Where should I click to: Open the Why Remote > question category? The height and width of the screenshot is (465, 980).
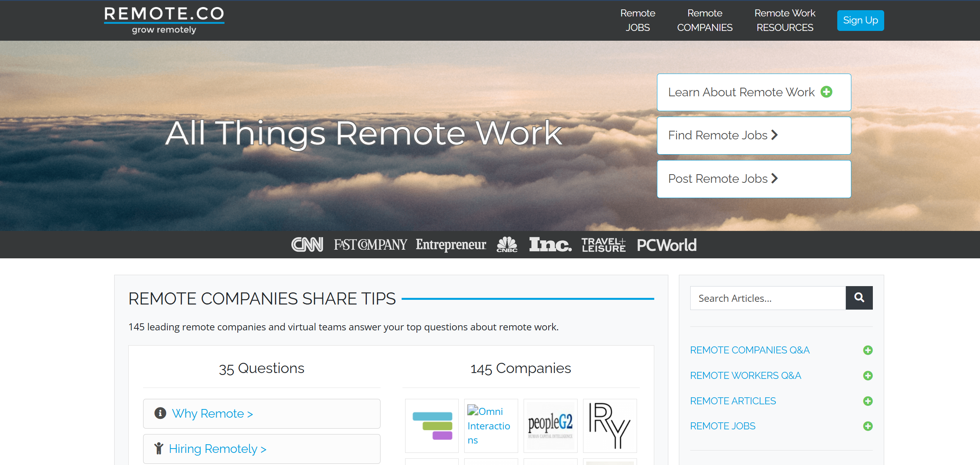(262, 414)
